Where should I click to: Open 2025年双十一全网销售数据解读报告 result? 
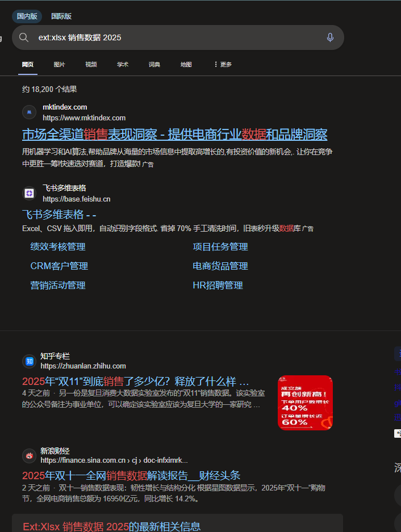tap(131, 476)
